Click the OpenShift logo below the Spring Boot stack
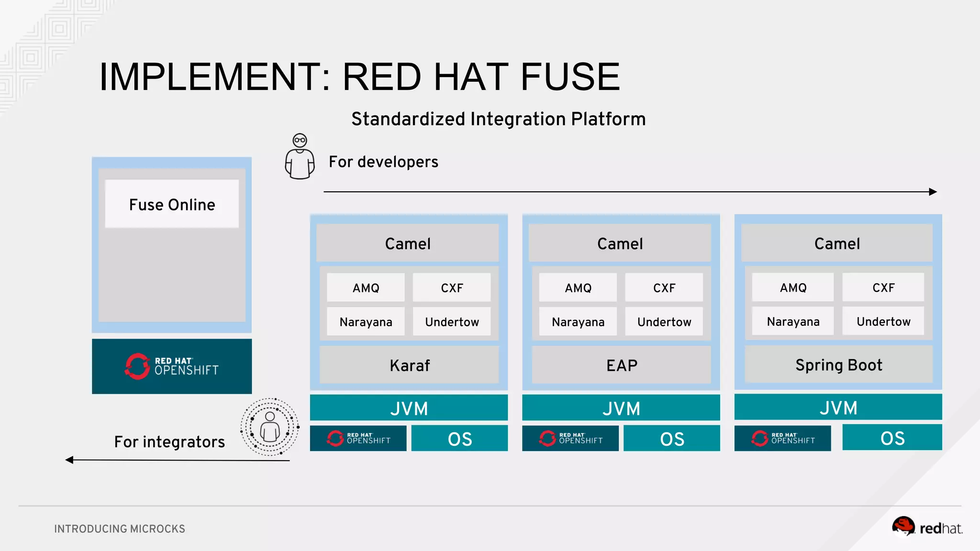The width and height of the screenshot is (980, 551). pyautogui.click(x=782, y=438)
